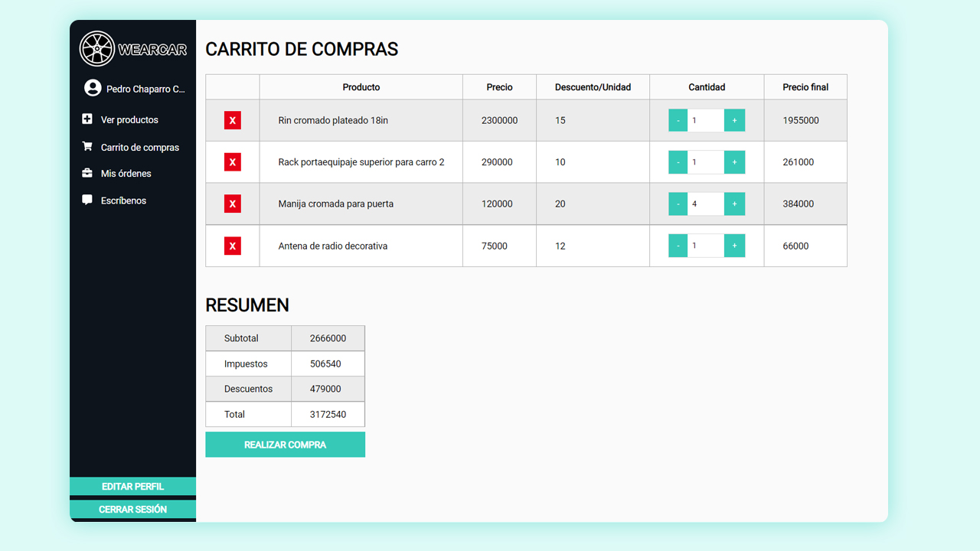Click the Precio final column header
This screenshot has height=551, width=980.
[x=805, y=87]
